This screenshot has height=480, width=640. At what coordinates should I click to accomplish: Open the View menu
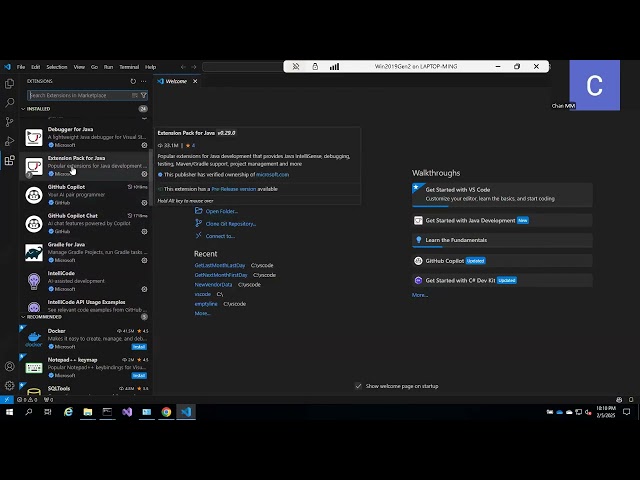coord(79,67)
